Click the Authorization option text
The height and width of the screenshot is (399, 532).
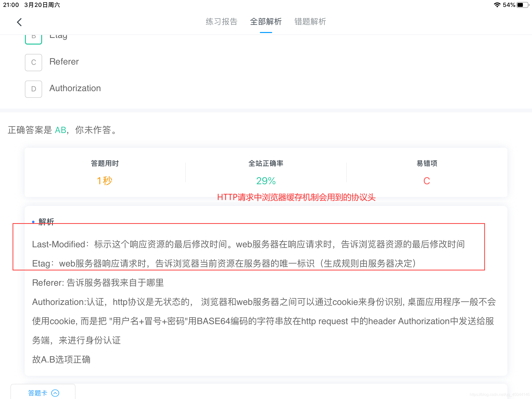coord(75,88)
